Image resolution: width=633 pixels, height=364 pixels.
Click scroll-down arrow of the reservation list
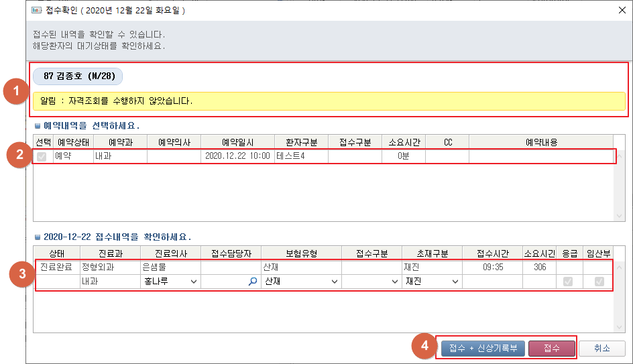(619, 215)
